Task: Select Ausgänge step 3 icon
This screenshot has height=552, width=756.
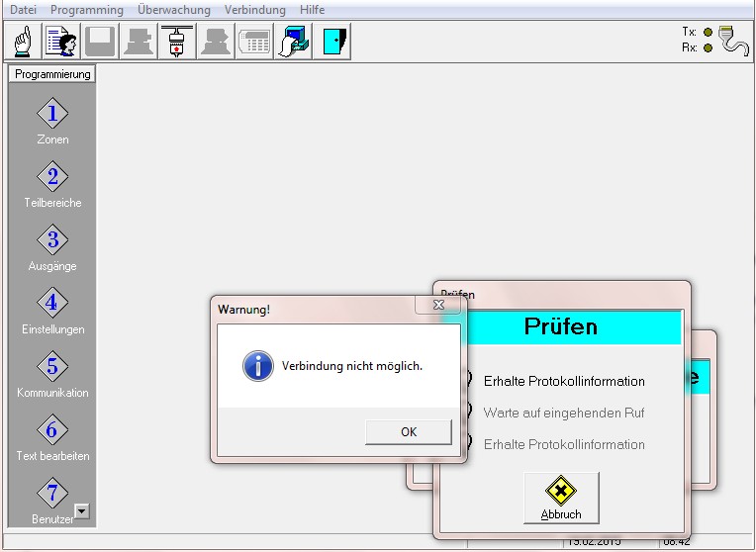Action: 52,240
